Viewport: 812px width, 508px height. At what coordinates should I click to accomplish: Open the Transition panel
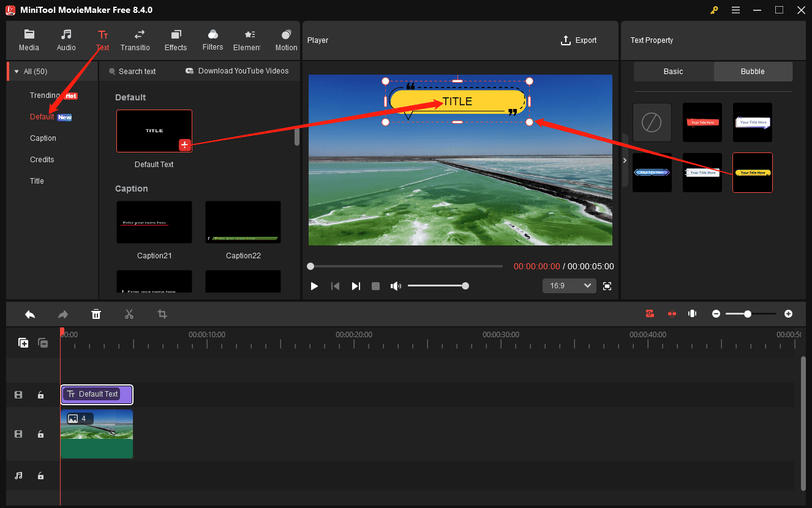(x=135, y=40)
